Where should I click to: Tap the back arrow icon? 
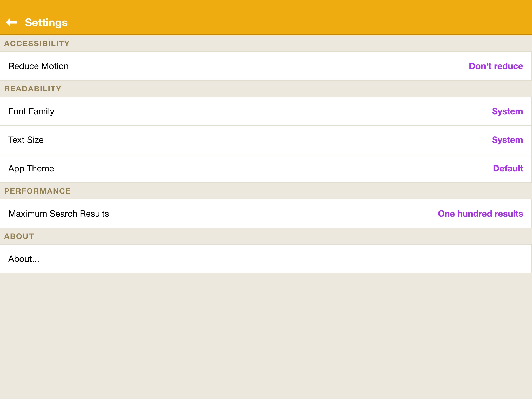[x=12, y=22]
